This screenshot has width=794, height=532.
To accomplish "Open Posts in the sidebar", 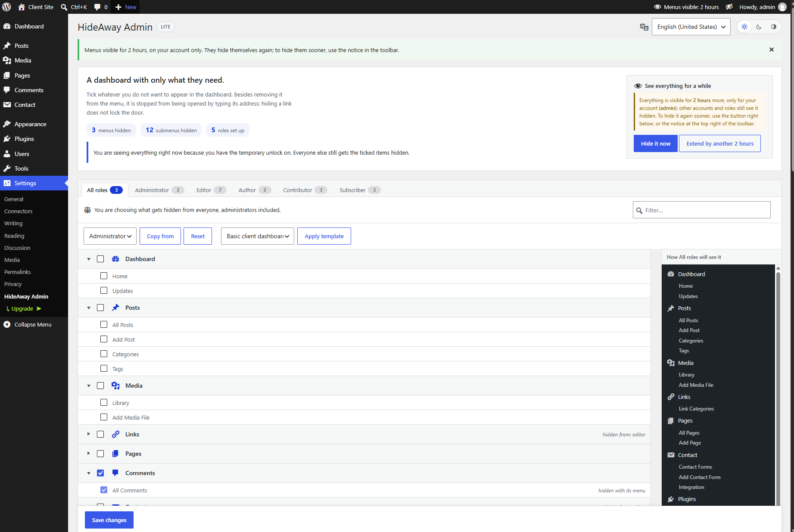I will pos(34,46).
